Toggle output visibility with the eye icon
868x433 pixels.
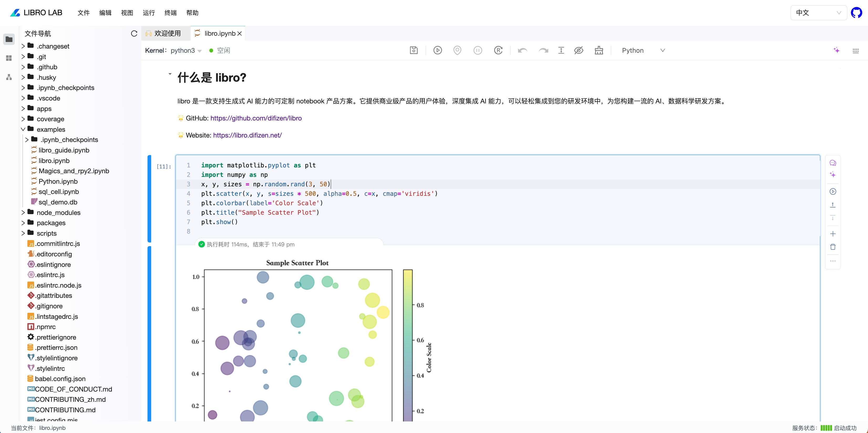click(x=578, y=50)
